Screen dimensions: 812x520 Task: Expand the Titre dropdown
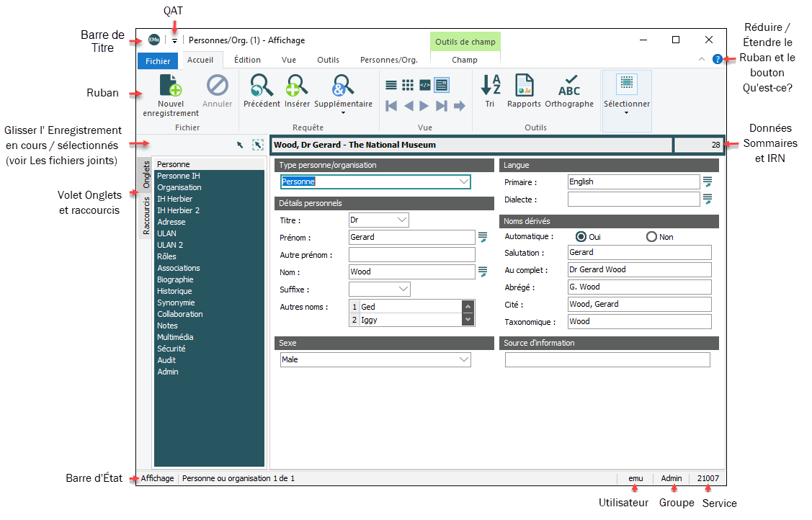click(x=401, y=220)
